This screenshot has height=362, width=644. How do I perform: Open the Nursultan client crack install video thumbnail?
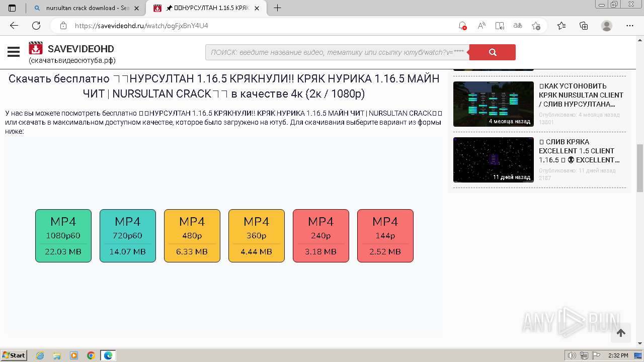click(494, 104)
